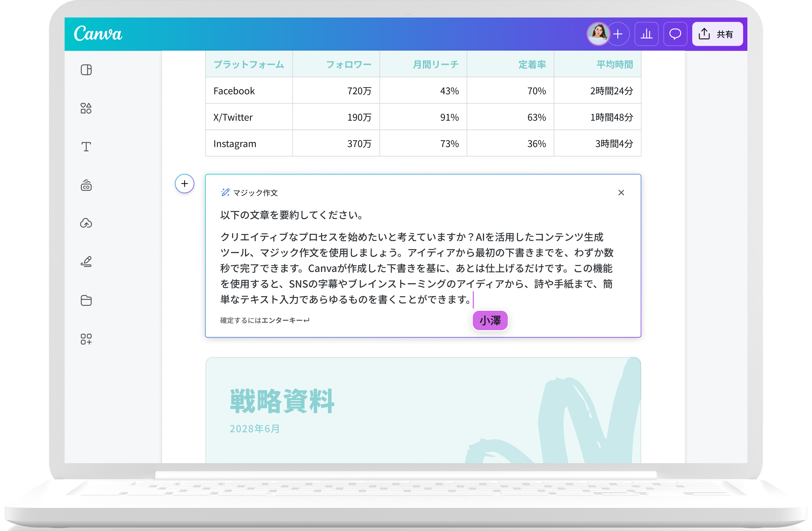The width and height of the screenshot is (812, 531).
Task: Click the Facebook table cell
Action: [x=249, y=91]
